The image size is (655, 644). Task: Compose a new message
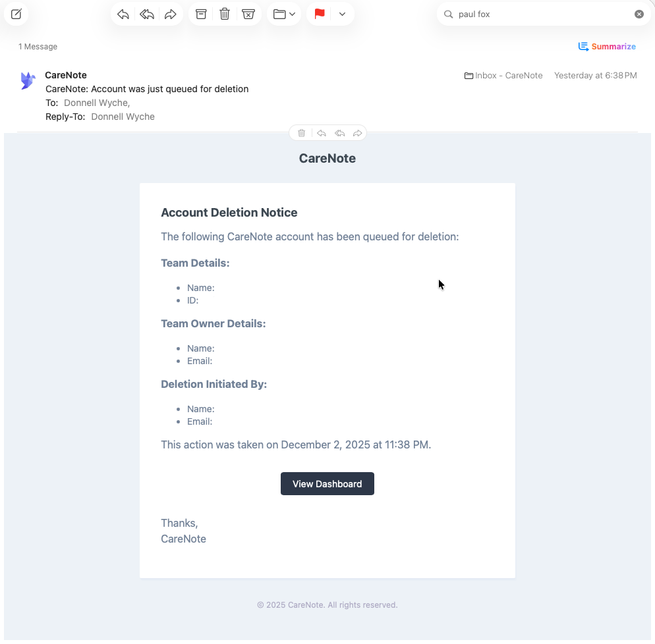[x=16, y=14]
